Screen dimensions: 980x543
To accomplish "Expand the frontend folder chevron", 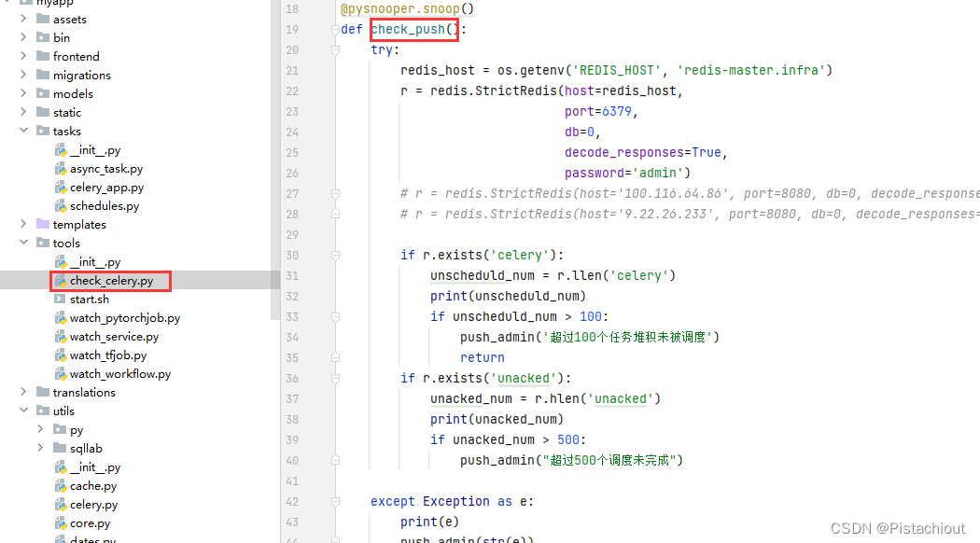I will tap(23, 56).
